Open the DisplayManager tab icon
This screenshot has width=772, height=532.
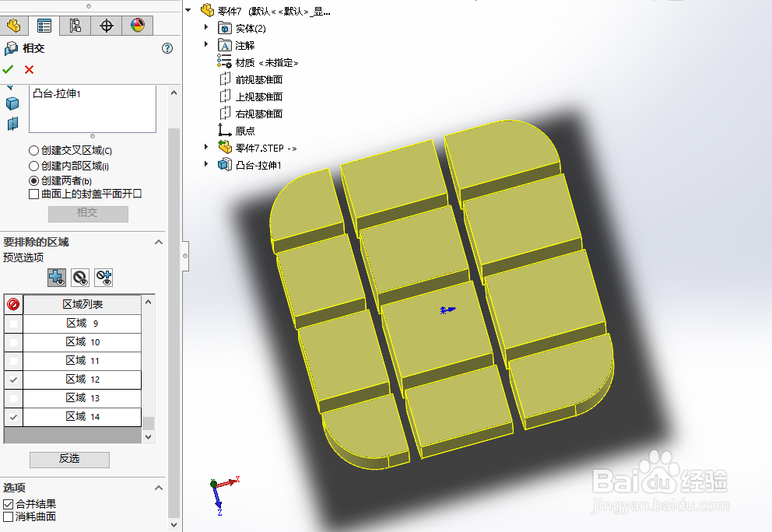[138, 25]
